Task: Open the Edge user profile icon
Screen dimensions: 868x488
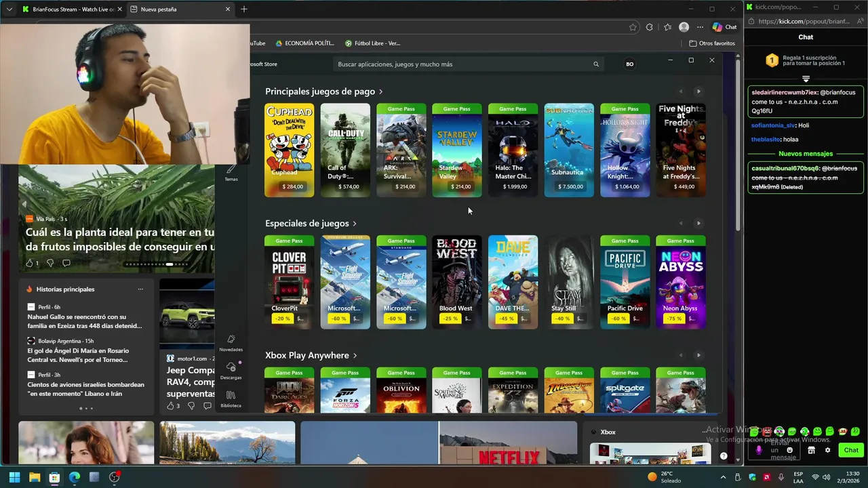Action: (x=684, y=27)
